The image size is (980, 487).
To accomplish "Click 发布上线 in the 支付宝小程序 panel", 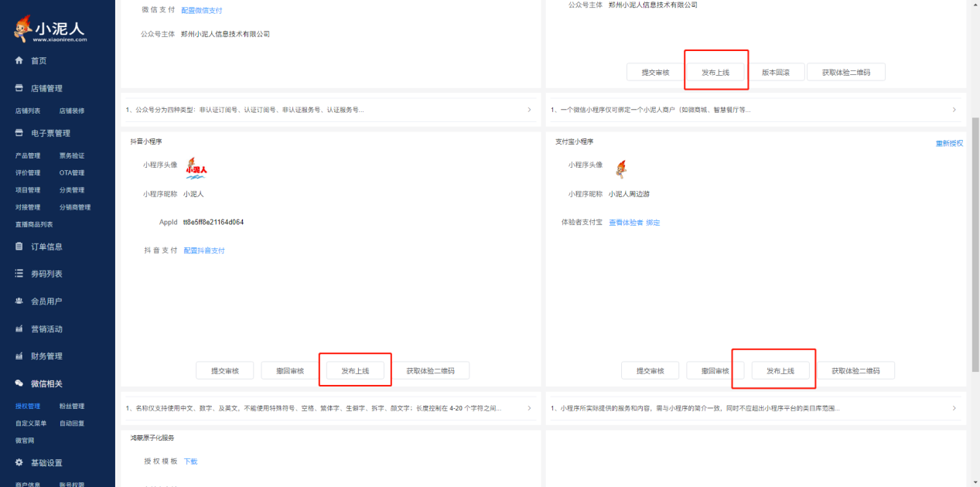I will [780, 371].
